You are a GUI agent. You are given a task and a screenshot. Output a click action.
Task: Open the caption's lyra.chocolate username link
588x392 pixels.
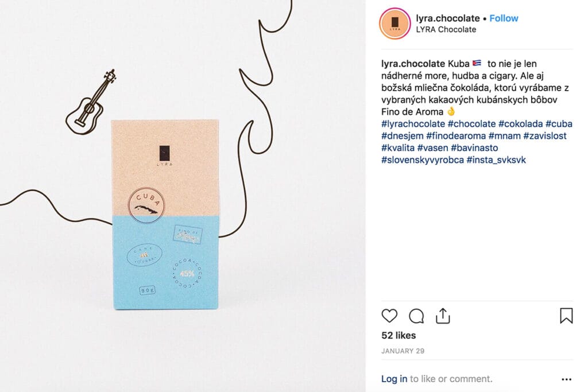click(413, 64)
